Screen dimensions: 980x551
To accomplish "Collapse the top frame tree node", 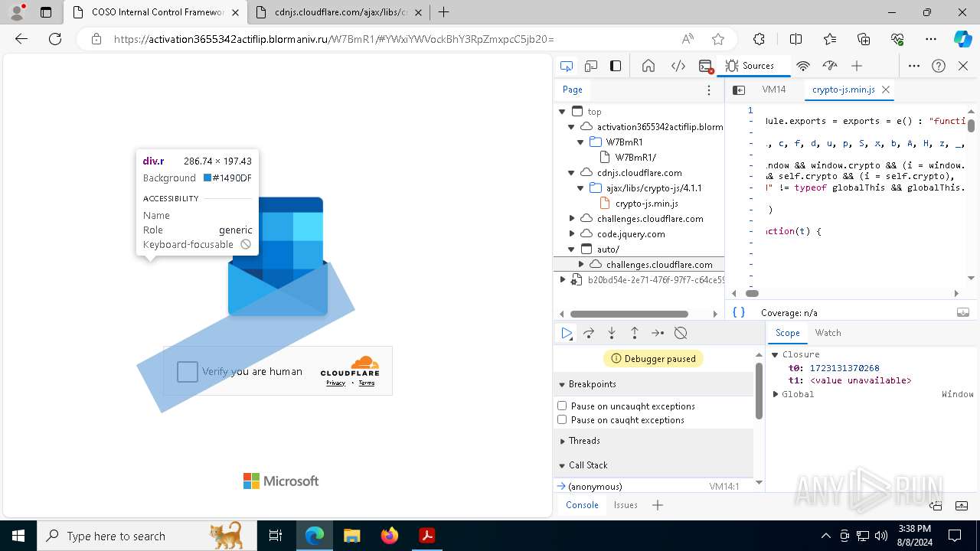I will (x=562, y=112).
